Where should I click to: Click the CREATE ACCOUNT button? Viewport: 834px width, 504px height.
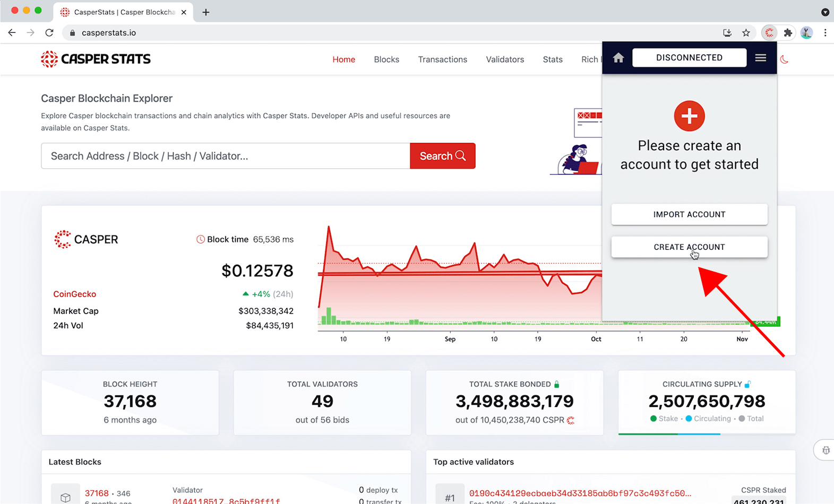(x=689, y=247)
